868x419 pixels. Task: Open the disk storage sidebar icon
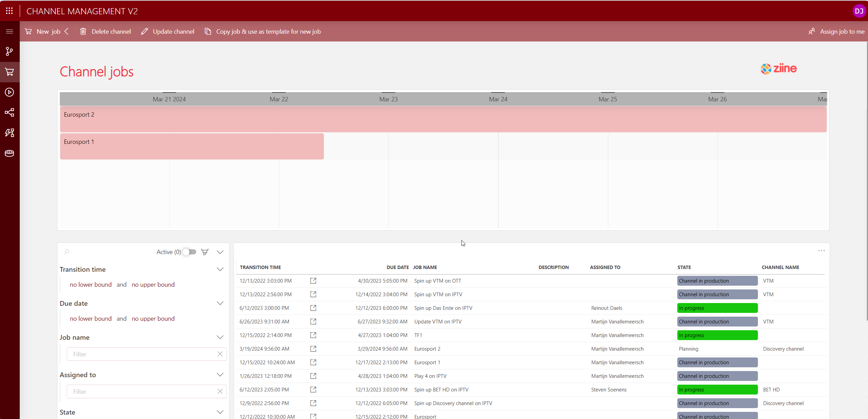click(10, 153)
